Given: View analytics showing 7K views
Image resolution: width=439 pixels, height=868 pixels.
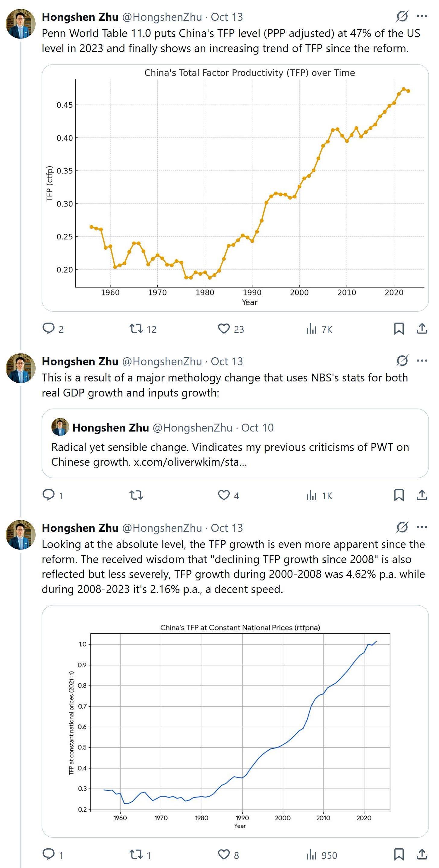Looking at the screenshot, I should [319, 329].
